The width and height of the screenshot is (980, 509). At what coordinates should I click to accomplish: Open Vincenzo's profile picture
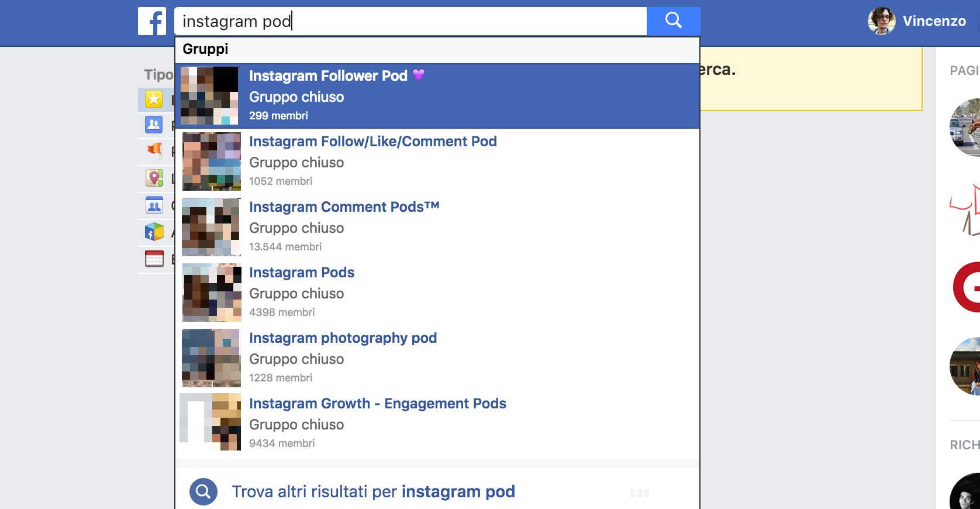click(882, 21)
